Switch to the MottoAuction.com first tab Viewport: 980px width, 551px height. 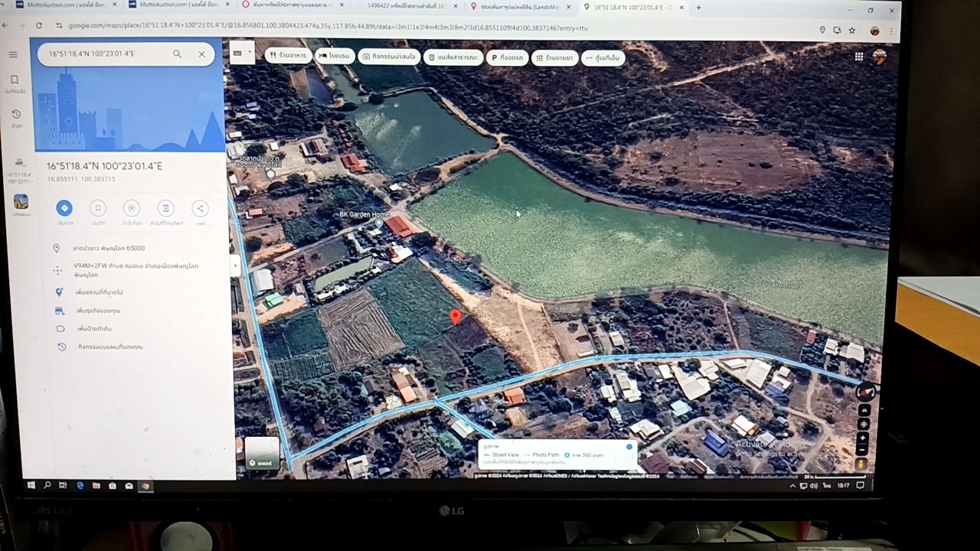67,5
